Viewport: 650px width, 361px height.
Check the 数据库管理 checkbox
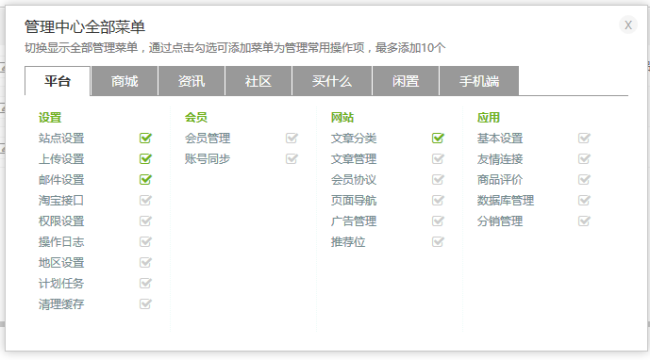584,200
